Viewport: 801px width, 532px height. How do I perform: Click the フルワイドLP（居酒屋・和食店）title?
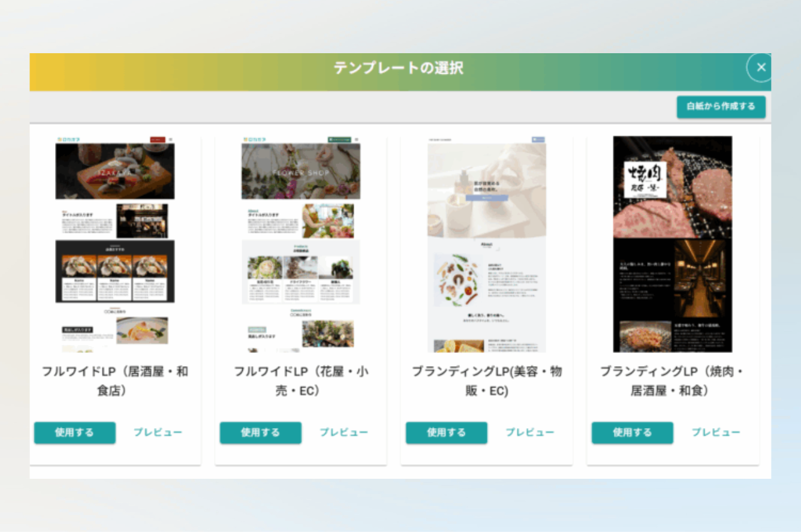pyautogui.click(x=115, y=381)
